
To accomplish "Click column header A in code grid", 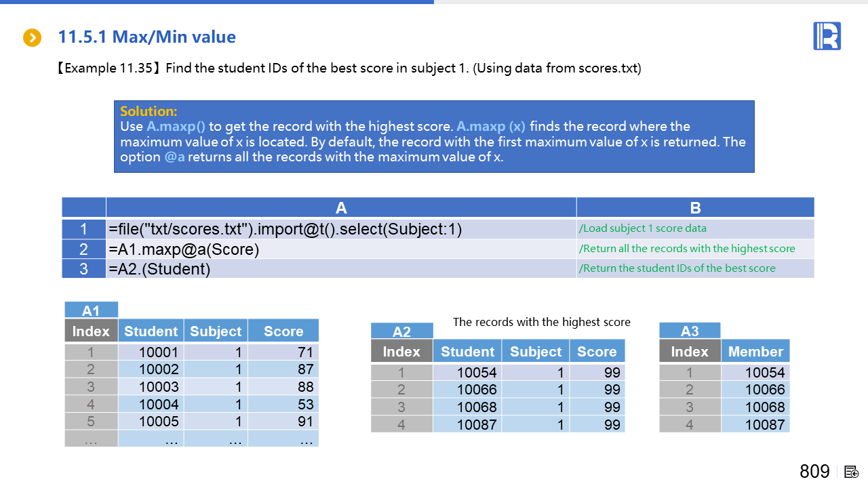I will tap(340, 208).
